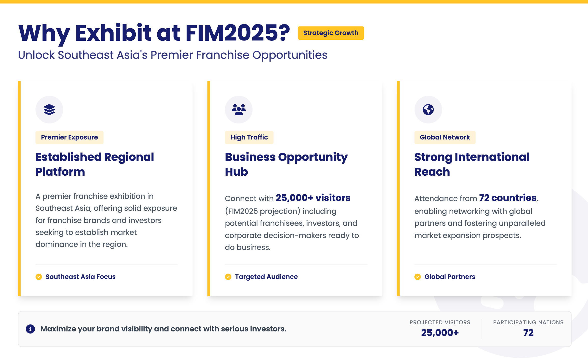Click the Business Opportunity Hub heading
Image resolution: width=588 pixels, height=364 pixels.
pos(286,164)
